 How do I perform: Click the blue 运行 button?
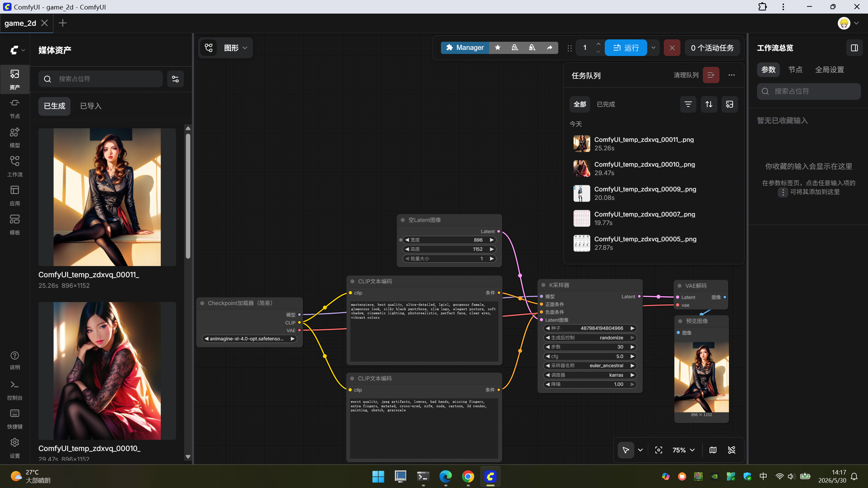(x=626, y=48)
